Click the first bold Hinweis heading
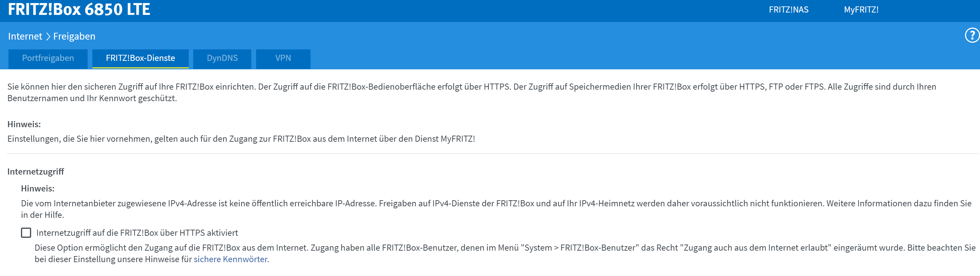The height and width of the screenshot is (276, 980). coord(24,124)
